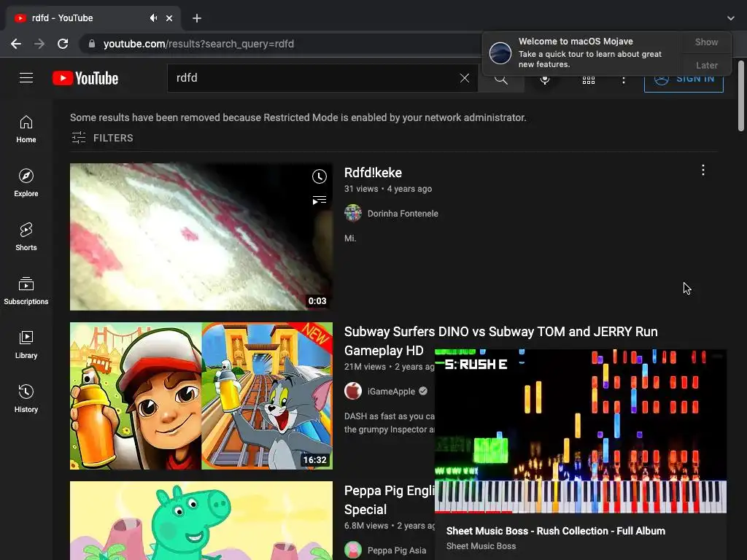Viewport: 747px width, 560px height.
Task: Click the miniplayer red progress bar
Action: pos(473,512)
